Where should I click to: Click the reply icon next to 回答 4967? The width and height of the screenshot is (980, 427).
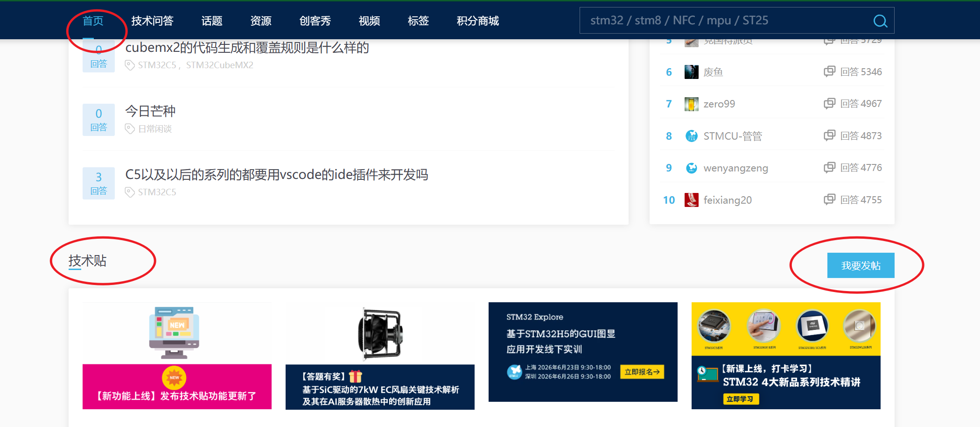(x=829, y=103)
